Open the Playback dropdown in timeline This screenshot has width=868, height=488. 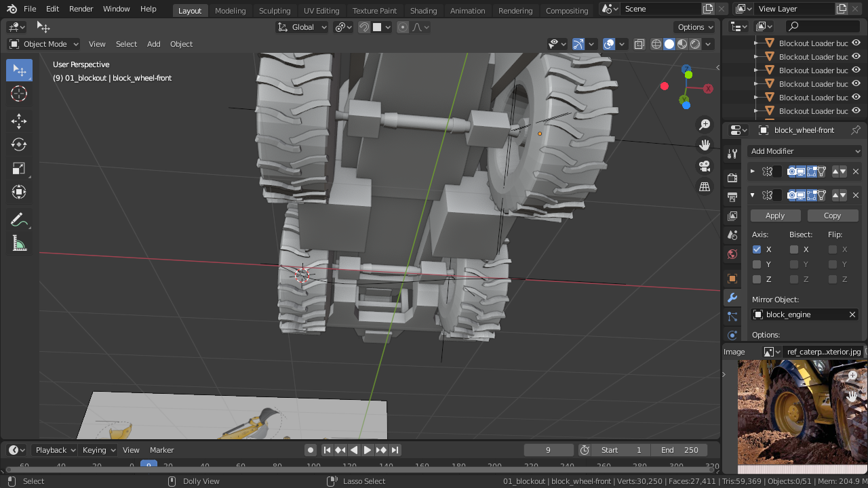[54, 450]
